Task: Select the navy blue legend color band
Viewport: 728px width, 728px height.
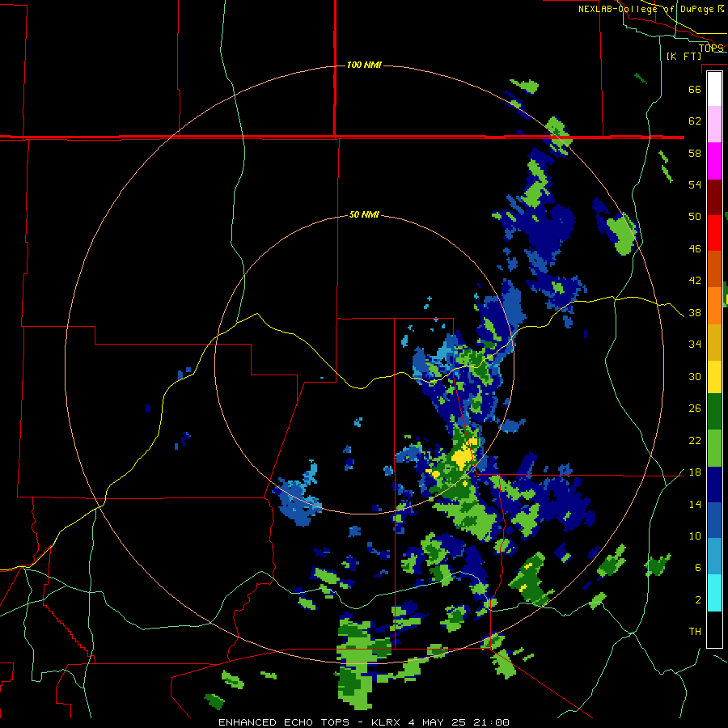Action: (714, 485)
